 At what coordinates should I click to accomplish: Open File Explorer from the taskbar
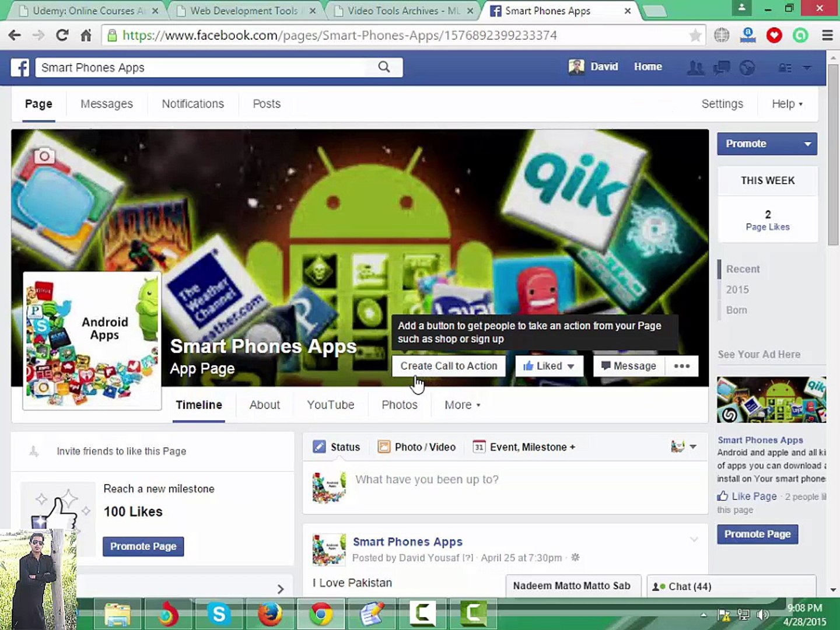[x=117, y=614]
